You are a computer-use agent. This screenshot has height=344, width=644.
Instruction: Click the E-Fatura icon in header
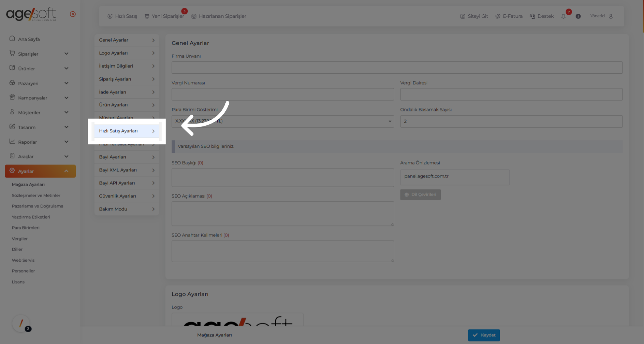click(498, 16)
